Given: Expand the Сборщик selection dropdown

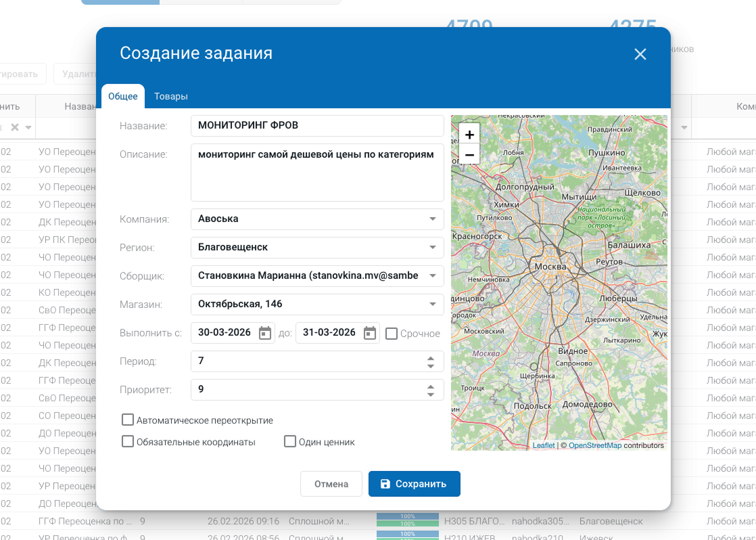Looking at the screenshot, I should coord(433,276).
